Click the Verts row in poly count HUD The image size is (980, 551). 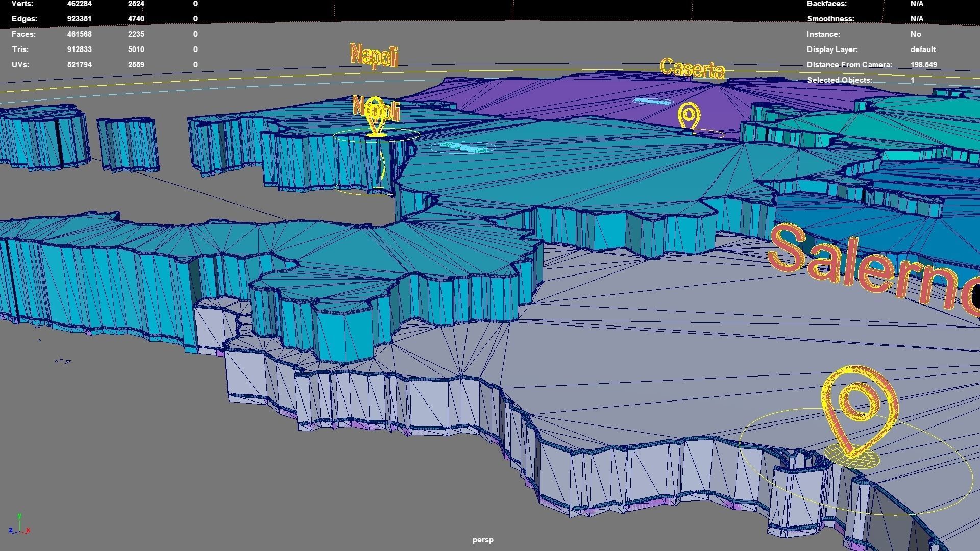click(22, 4)
